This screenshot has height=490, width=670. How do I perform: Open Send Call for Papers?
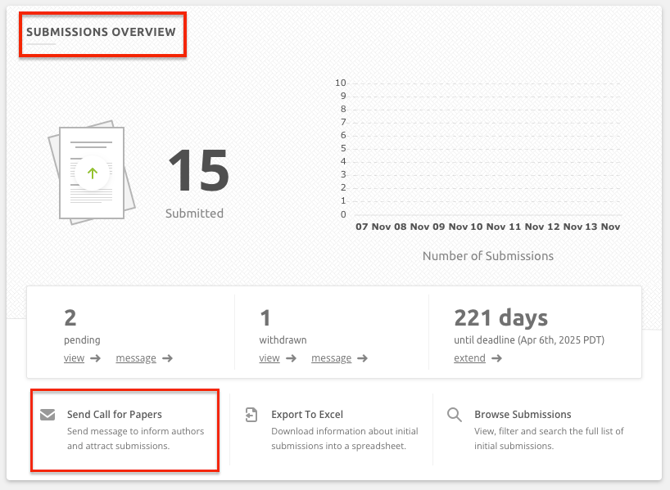coord(114,414)
